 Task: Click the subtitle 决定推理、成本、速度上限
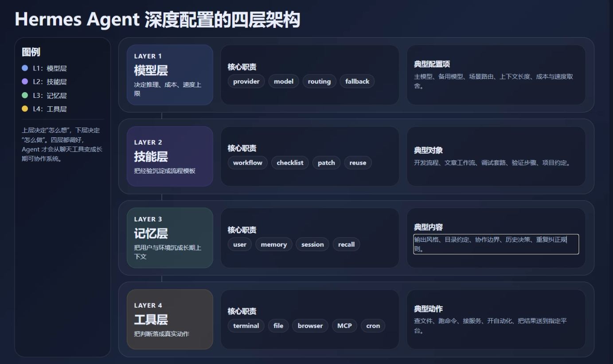click(x=168, y=89)
